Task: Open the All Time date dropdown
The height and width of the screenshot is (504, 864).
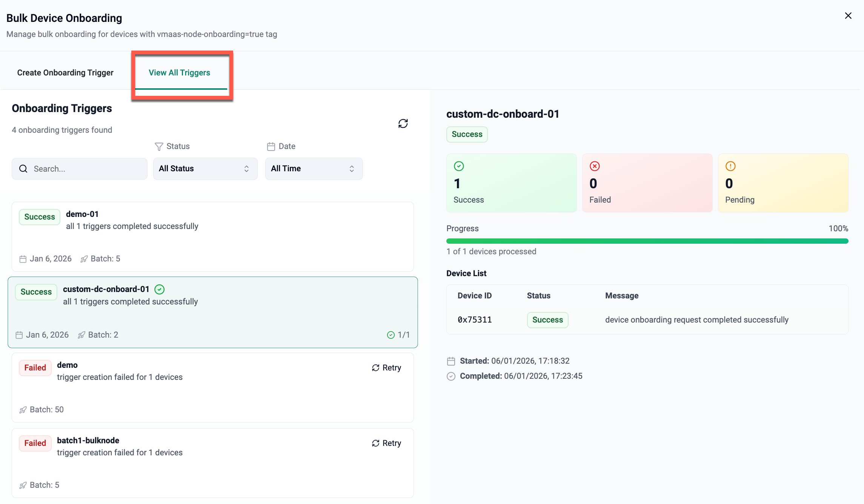Action: (x=314, y=169)
